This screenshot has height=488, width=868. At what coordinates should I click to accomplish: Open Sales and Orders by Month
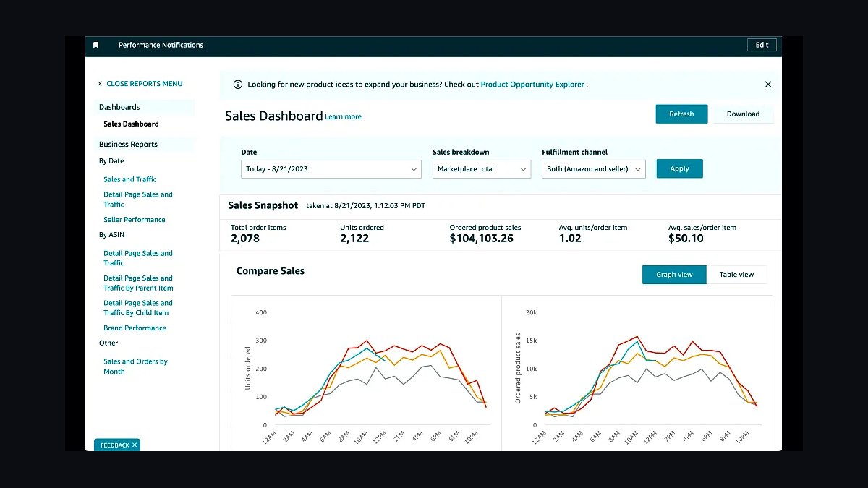(135, 367)
